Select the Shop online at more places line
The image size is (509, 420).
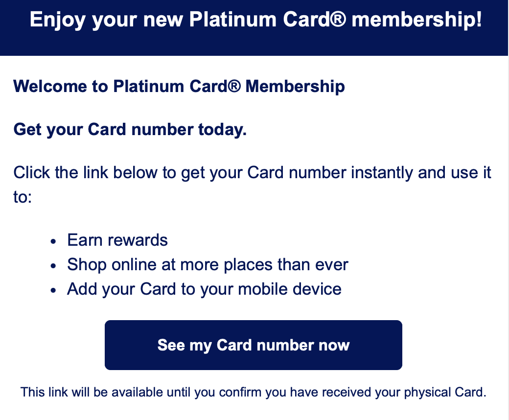click(207, 264)
